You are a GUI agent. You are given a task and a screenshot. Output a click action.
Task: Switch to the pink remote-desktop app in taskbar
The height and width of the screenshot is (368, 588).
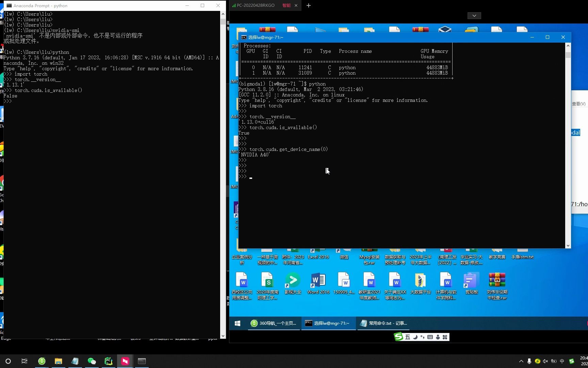click(125, 361)
